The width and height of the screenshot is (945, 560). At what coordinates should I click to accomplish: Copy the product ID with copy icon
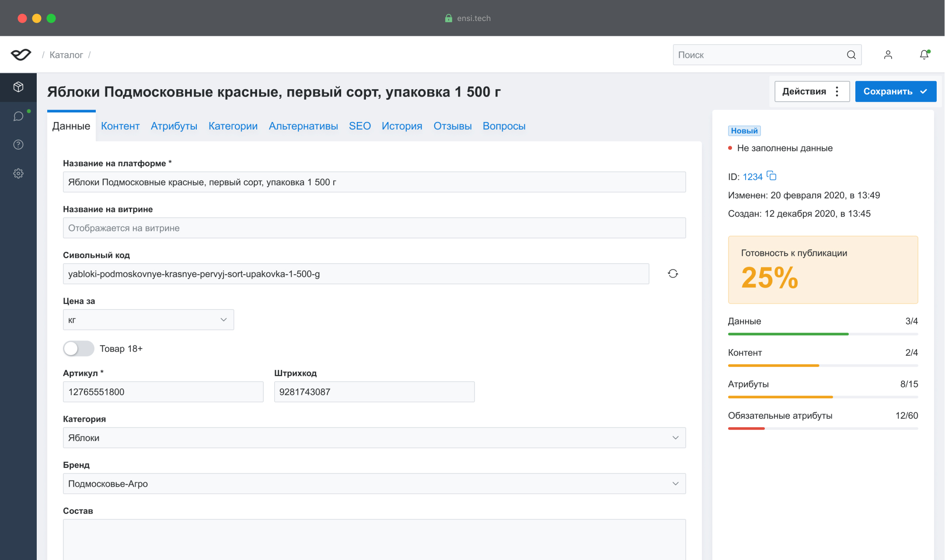(x=772, y=176)
